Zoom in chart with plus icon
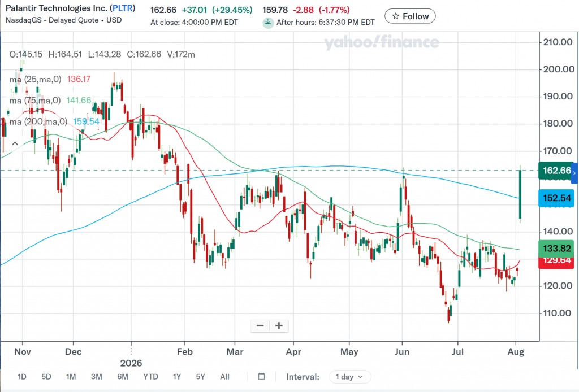The width and height of the screenshot is (579, 392). tap(279, 325)
